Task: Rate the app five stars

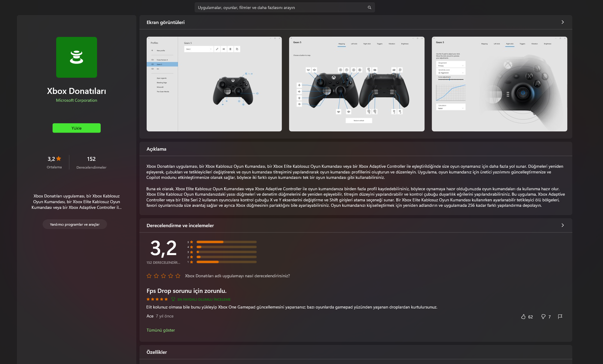Action: [x=178, y=276]
